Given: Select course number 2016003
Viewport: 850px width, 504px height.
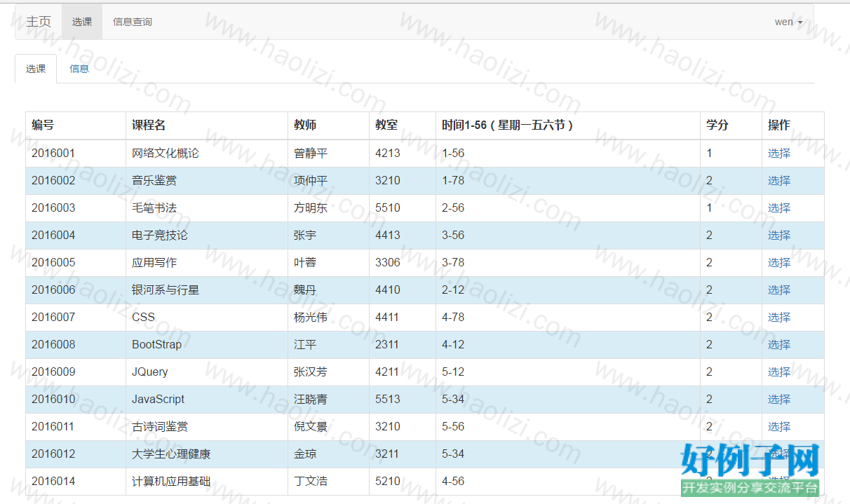Looking at the screenshot, I should point(53,207).
